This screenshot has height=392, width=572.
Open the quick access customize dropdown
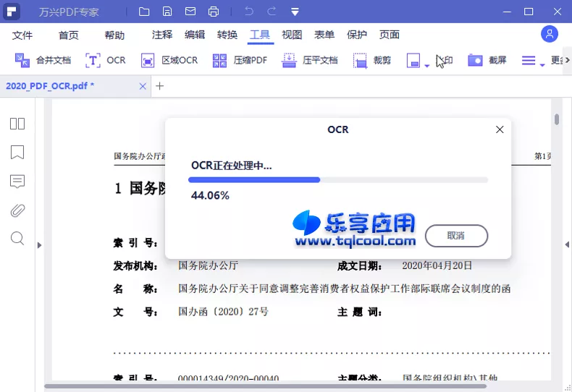coord(295,12)
